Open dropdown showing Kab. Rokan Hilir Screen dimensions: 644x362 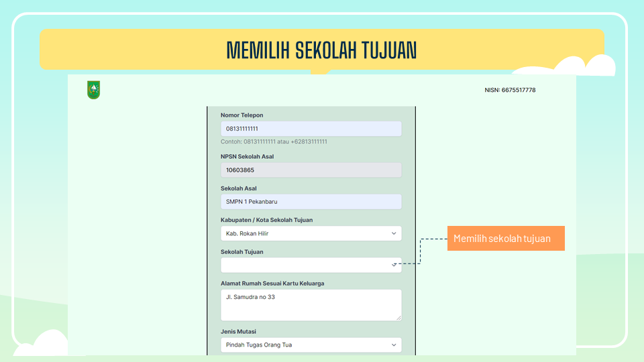pos(311,233)
